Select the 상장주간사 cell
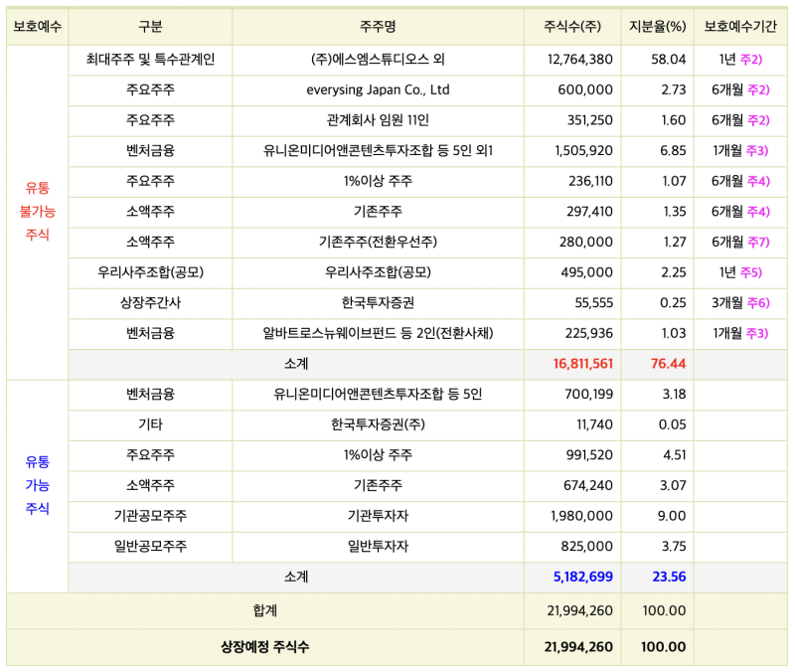Image resolution: width=795 pixels, height=672 pixels. [x=150, y=303]
